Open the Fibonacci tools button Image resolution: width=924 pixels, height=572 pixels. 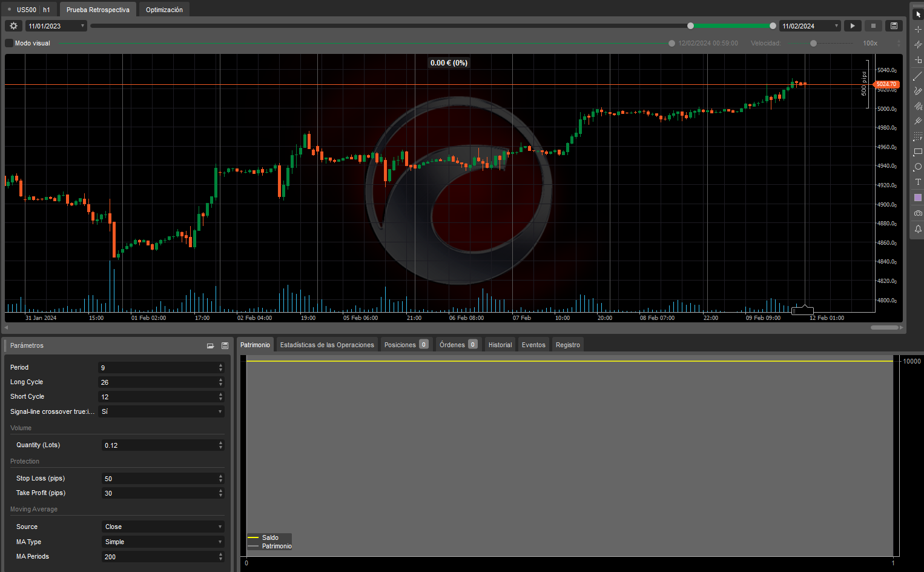tap(918, 136)
